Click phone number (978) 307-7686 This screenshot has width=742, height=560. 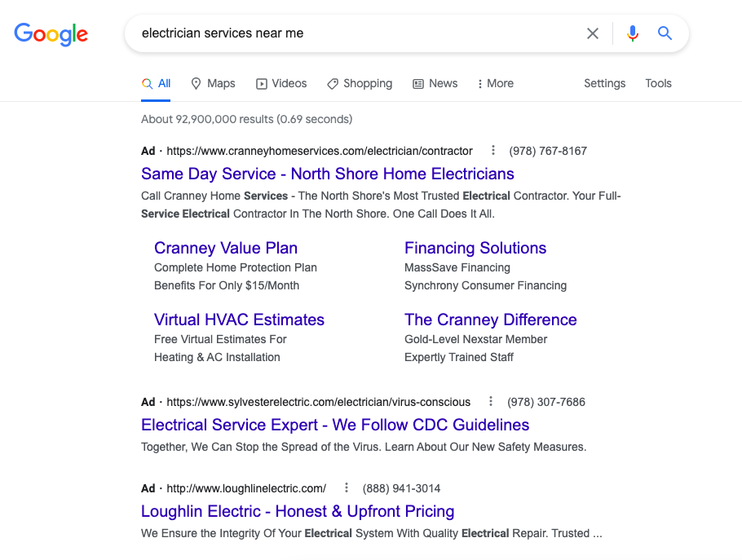click(546, 402)
